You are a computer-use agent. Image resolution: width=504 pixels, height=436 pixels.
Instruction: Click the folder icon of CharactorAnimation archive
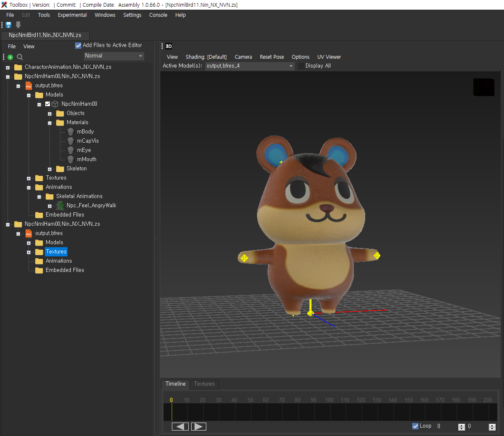pos(18,67)
